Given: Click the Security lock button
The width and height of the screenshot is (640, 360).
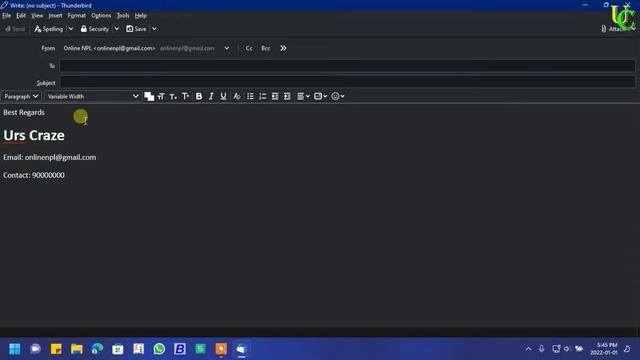Looking at the screenshot, I should click(x=95, y=29).
